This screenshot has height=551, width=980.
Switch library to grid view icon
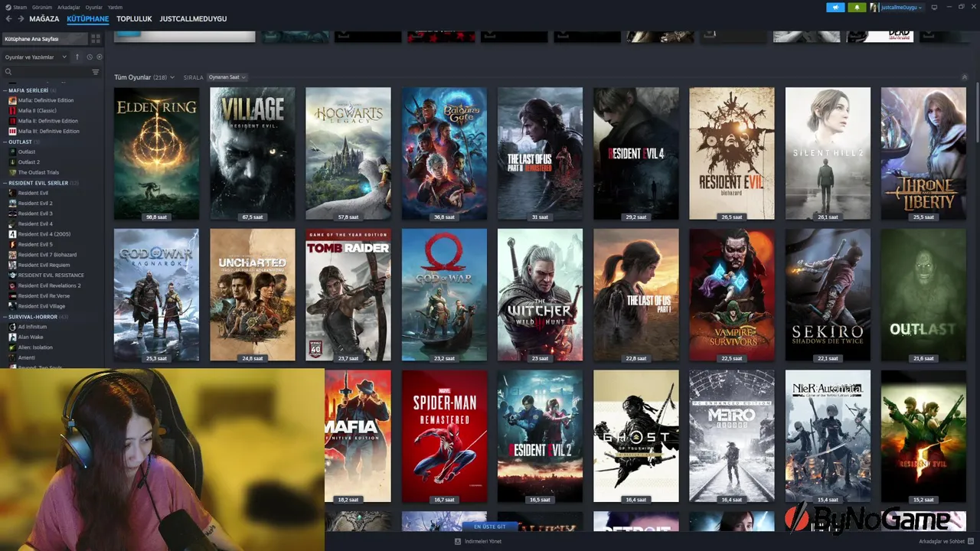[96, 38]
